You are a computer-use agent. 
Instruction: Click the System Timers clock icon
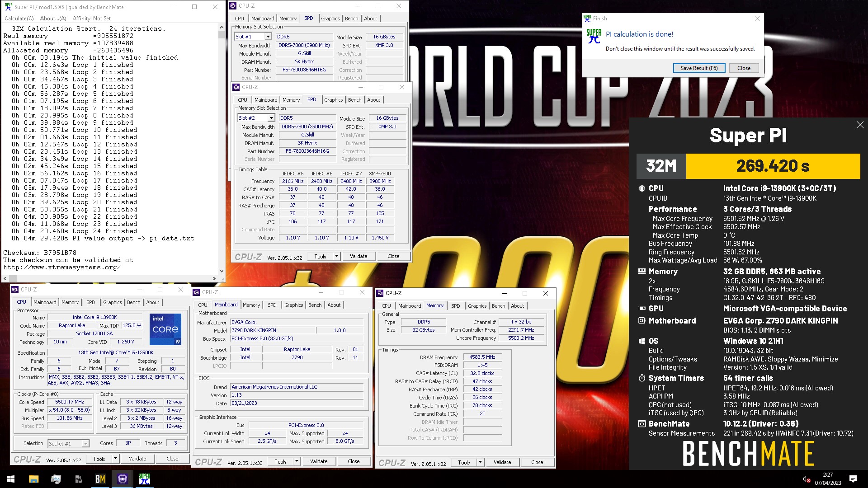coord(642,378)
